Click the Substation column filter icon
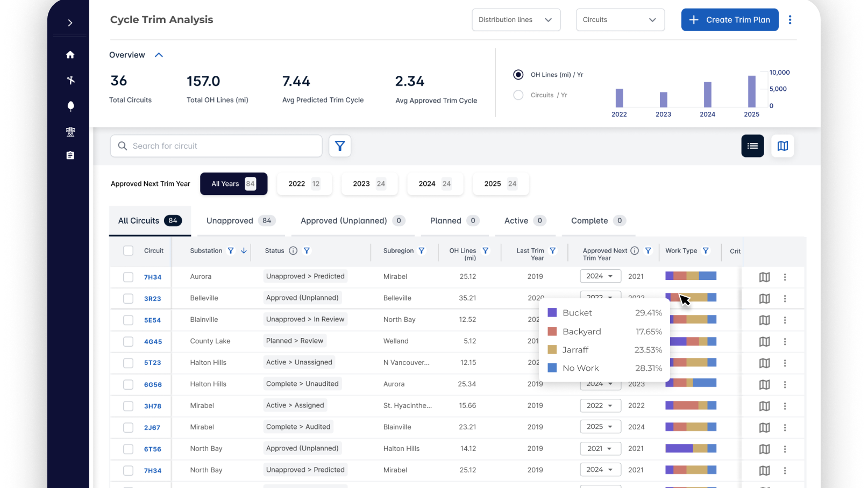 pyautogui.click(x=231, y=251)
